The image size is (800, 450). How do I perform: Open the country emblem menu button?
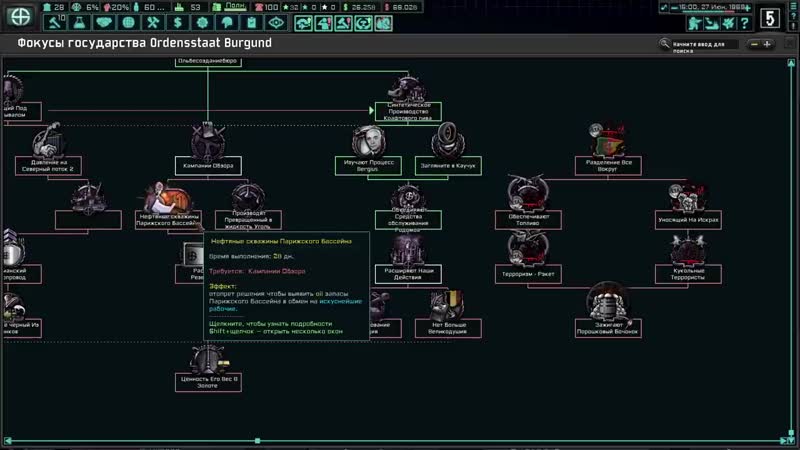click(20, 16)
